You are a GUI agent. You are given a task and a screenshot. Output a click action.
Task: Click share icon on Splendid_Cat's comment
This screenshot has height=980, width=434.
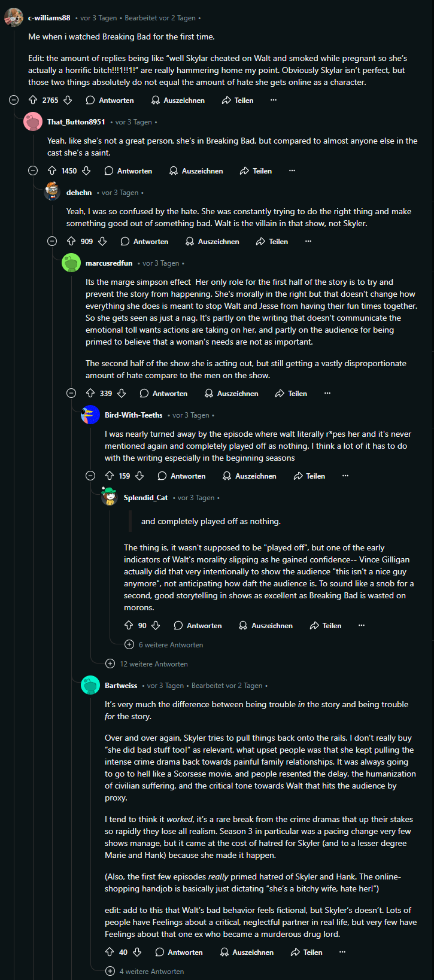[x=314, y=626]
